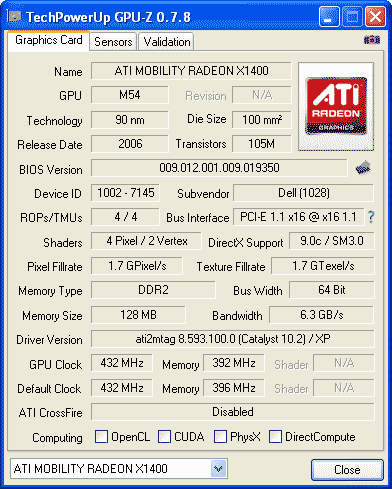
Task: Click the "Driver Version" label
Action: pyautogui.click(x=49, y=340)
